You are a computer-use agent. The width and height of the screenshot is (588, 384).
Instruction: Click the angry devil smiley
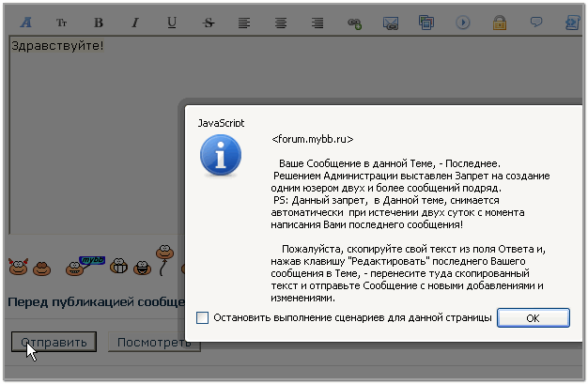point(19,267)
